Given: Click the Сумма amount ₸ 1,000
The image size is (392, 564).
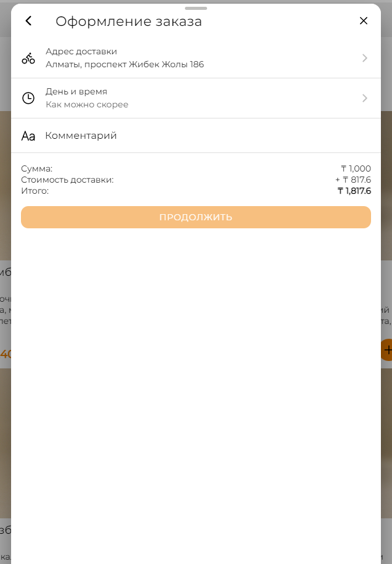Looking at the screenshot, I should point(356,168).
